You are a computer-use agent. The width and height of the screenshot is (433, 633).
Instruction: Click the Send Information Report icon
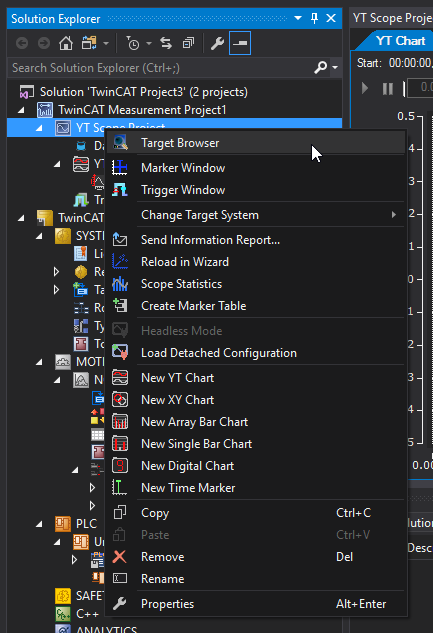pos(120,239)
